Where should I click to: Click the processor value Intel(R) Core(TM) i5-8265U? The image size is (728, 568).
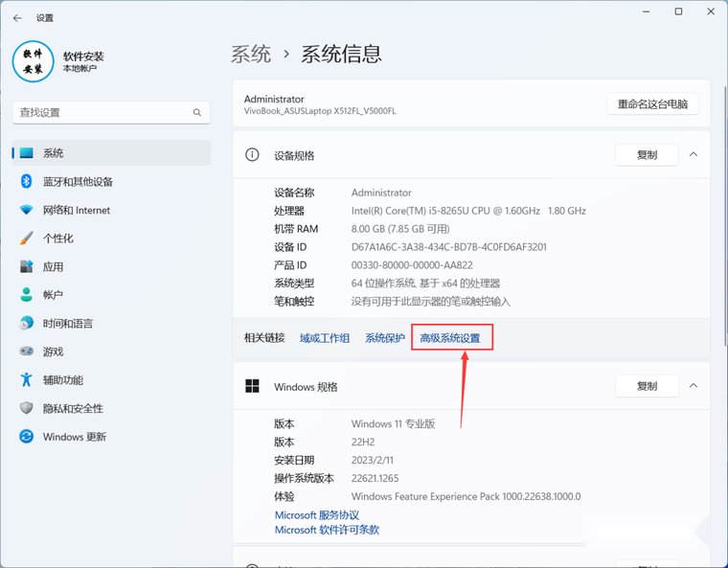(468, 211)
